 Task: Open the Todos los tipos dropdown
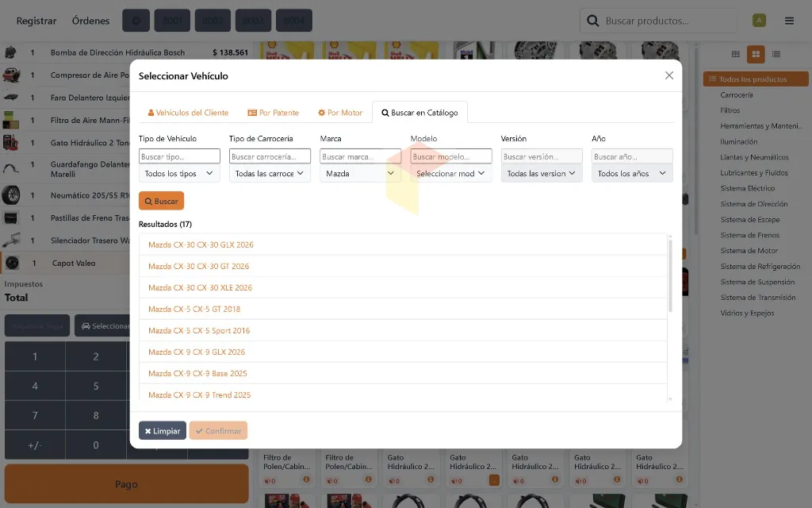point(179,174)
